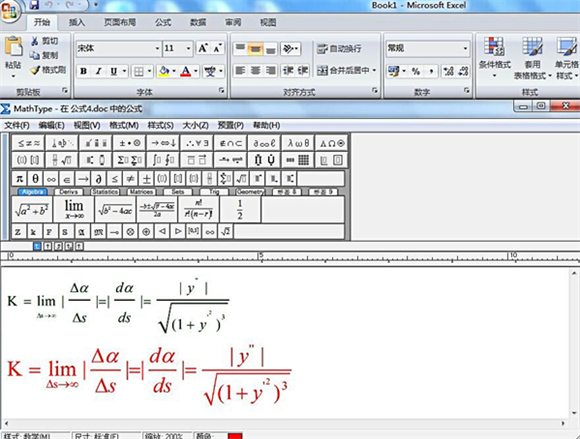Viewport: 580px width, 439px height.
Task: Click the Cut scissors icon
Action: 34,41
